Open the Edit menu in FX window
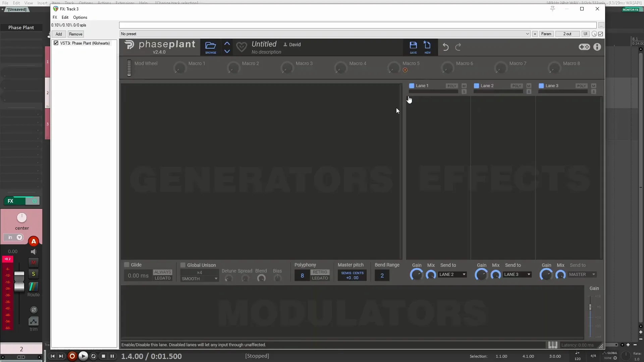Image resolution: width=644 pixels, height=362 pixels. click(65, 17)
